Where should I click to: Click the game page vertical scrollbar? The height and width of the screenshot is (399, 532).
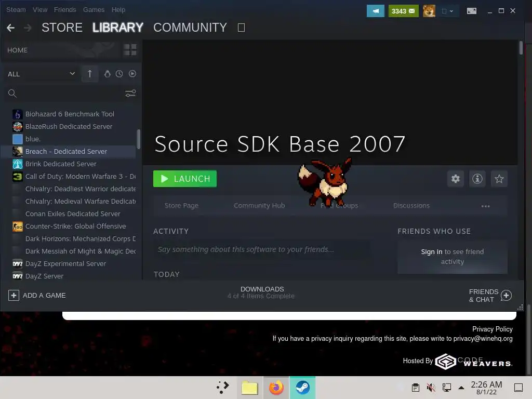coord(521,48)
